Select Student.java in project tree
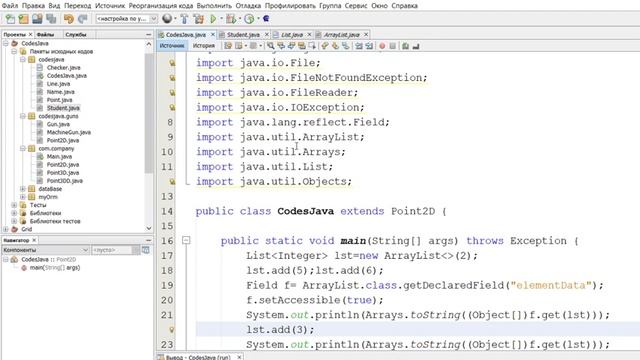 [x=63, y=108]
